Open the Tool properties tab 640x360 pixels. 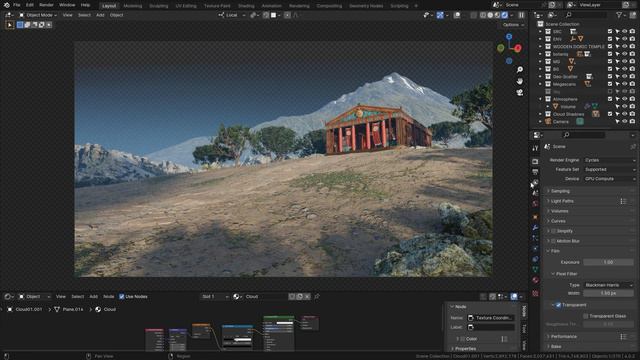pos(535,149)
